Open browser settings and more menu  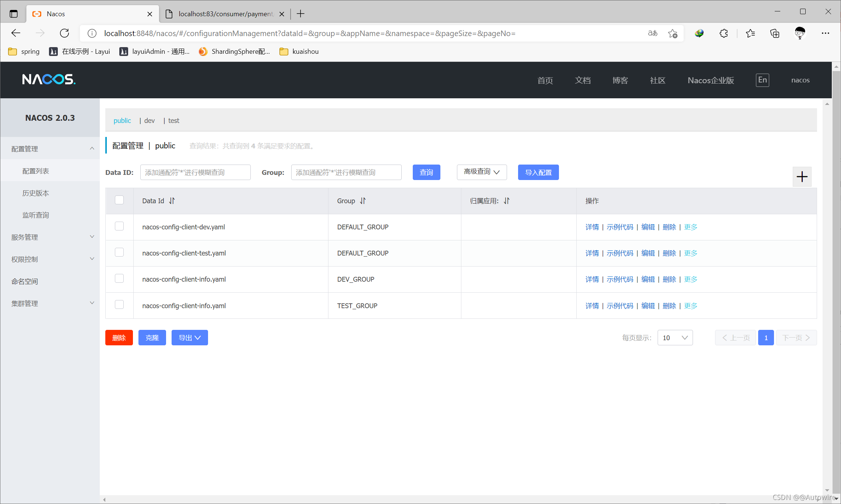[x=825, y=33]
